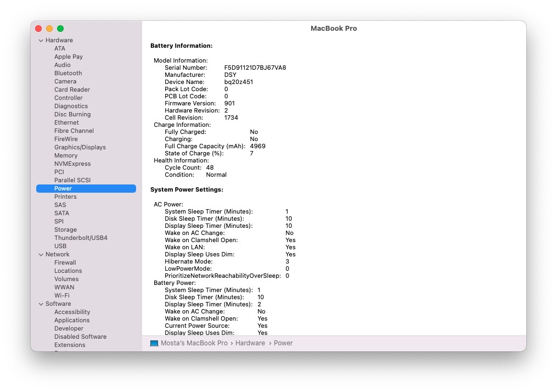Click the Cycle Count value 48
557x392 pixels.
210,167
